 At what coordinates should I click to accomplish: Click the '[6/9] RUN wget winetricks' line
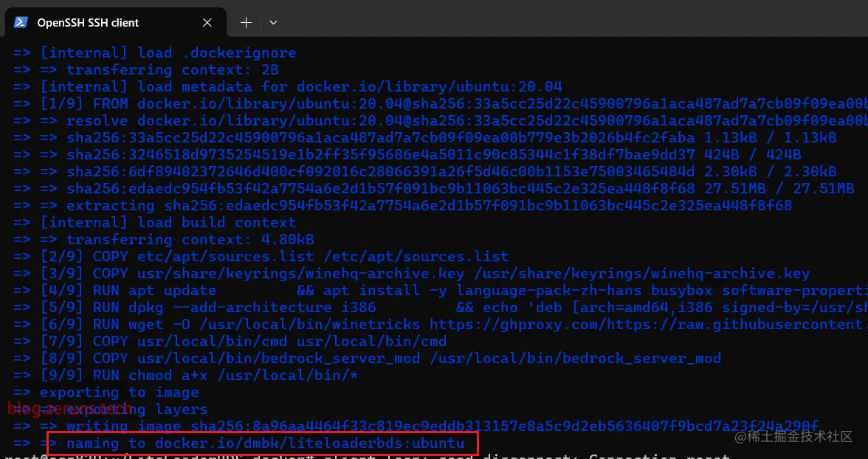pyautogui.click(x=441, y=325)
